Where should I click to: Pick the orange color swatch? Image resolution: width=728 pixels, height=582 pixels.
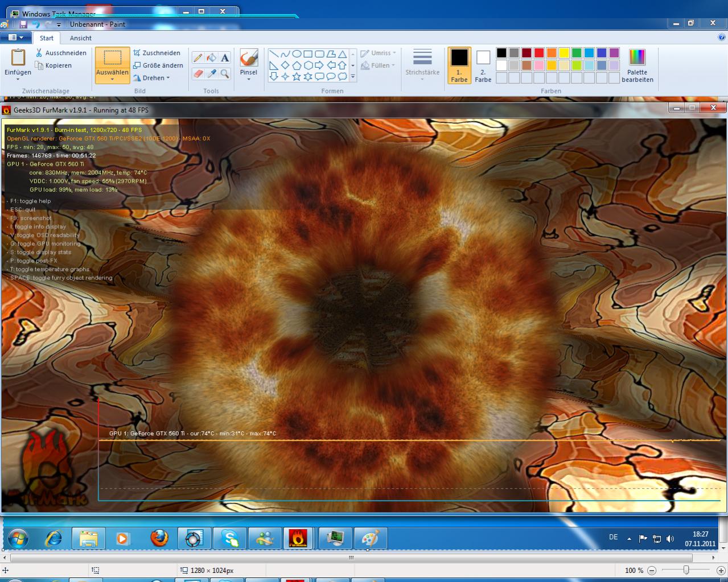551,53
